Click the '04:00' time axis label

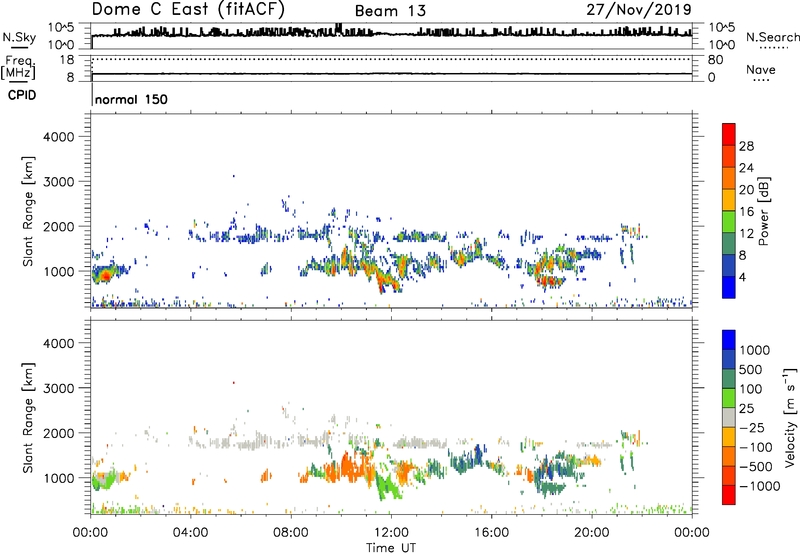point(190,533)
